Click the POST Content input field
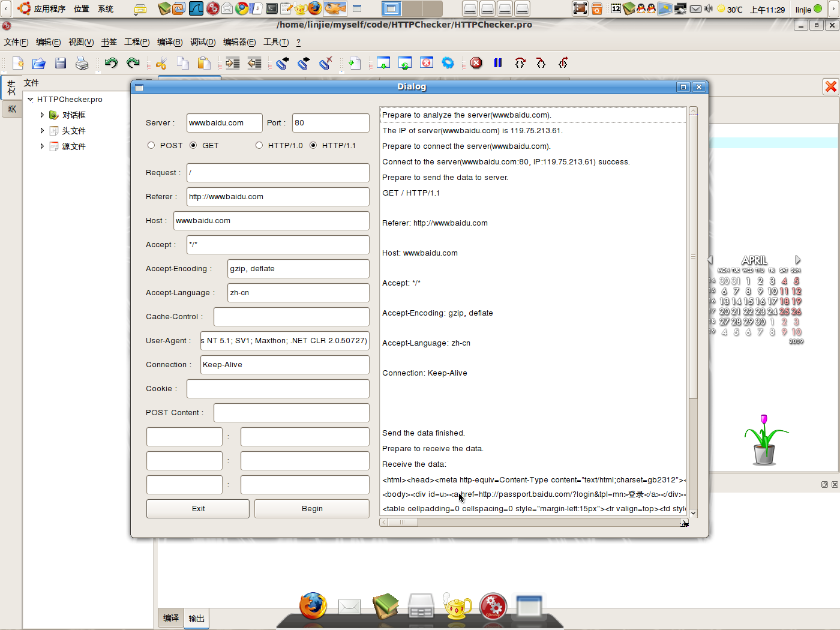The height and width of the screenshot is (630, 840). click(x=292, y=413)
